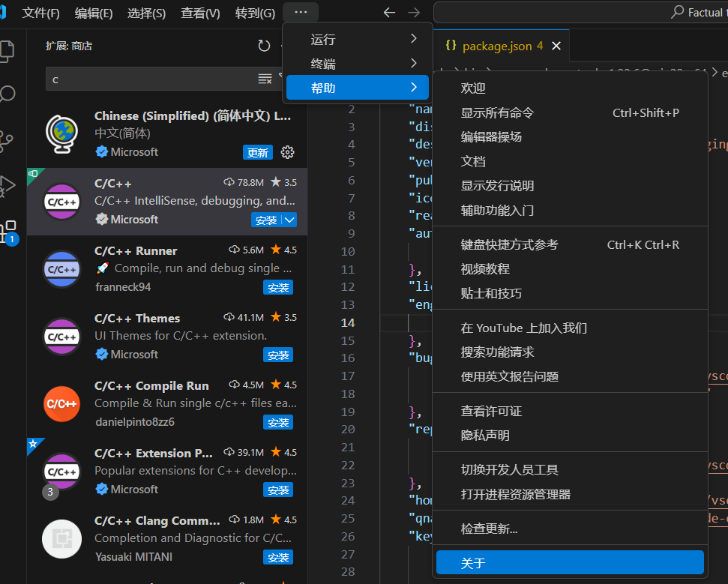Open 查看许可证 menu entry
Image resolution: width=728 pixels, height=584 pixels.
[570, 411]
